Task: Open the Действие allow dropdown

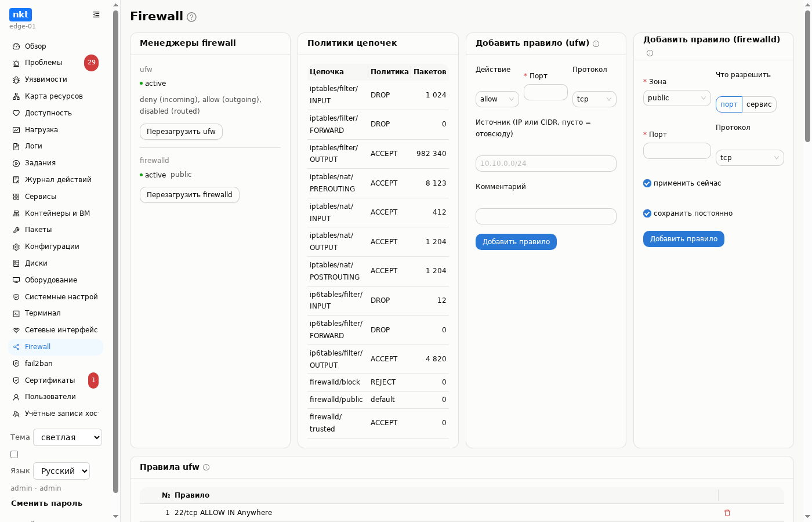Action: pos(497,99)
